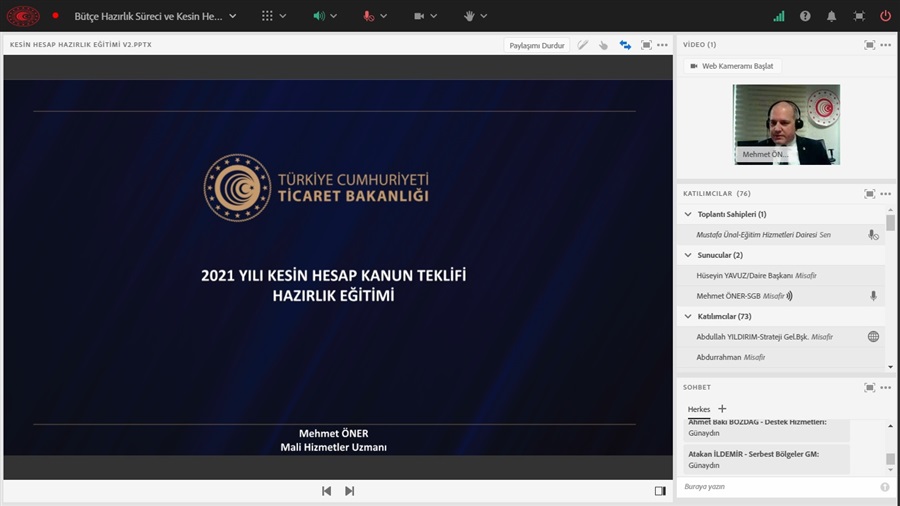Toggle full screen in the top bar
900x506 pixels.
(x=859, y=16)
